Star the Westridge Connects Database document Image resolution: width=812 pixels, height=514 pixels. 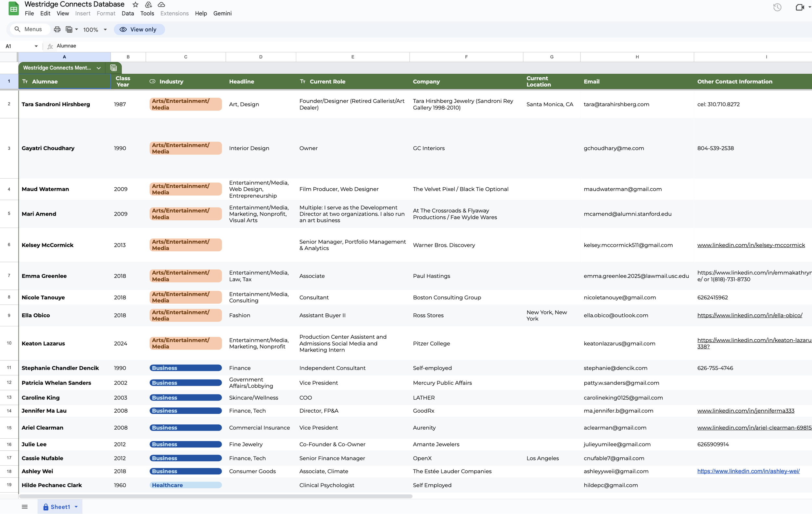tap(135, 4)
